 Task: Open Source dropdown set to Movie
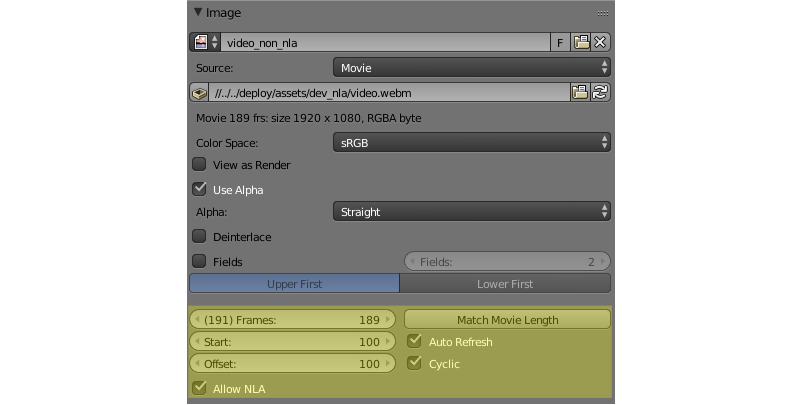click(x=471, y=67)
